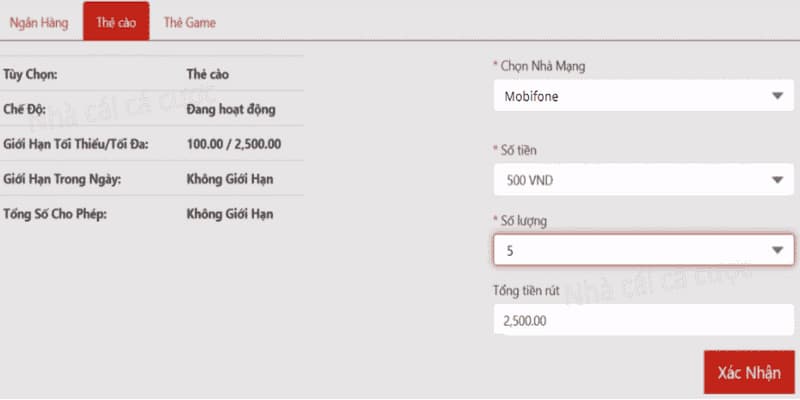Click the Tổng Số Cho Phép label
Image resolution: width=800 pixels, height=400 pixels.
55,214
